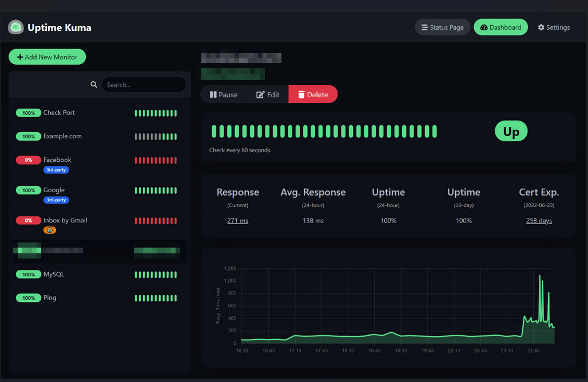Click the 3rd-party tag under Google
588x382 pixels.
click(56, 200)
